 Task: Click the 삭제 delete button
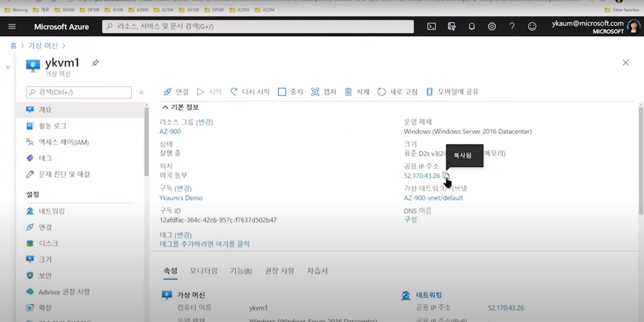click(357, 92)
